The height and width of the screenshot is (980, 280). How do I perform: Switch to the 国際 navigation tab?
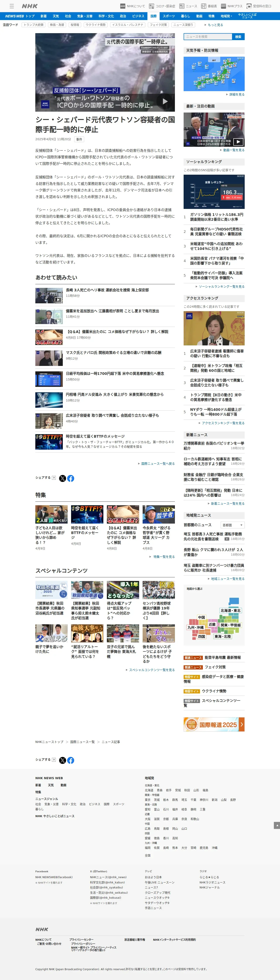[153, 16]
